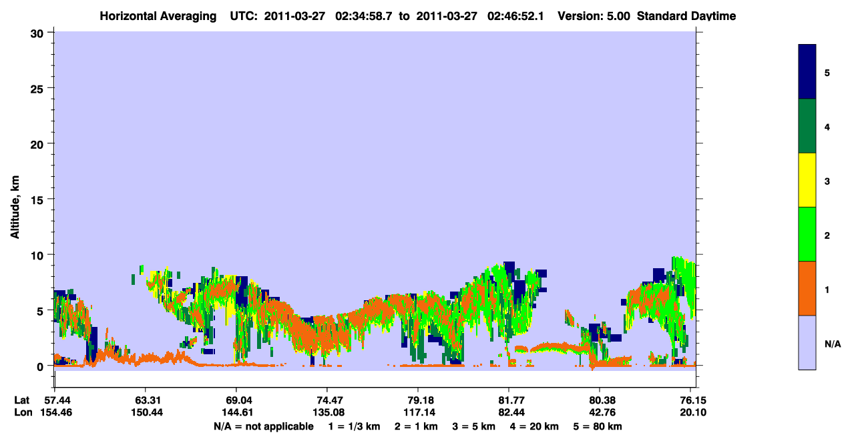Click legend text '2 = 1 km'
The height and width of the screenshot is (445, 868).
click(x=417, y=426)
